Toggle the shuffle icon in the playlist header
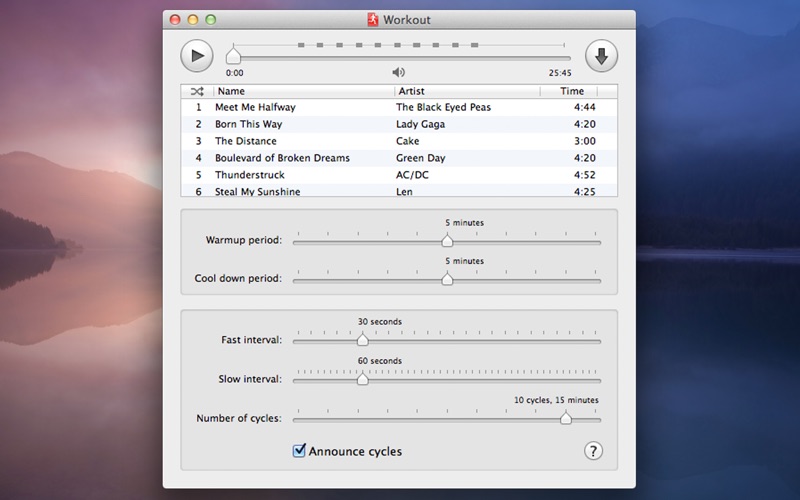 [197, 91]
